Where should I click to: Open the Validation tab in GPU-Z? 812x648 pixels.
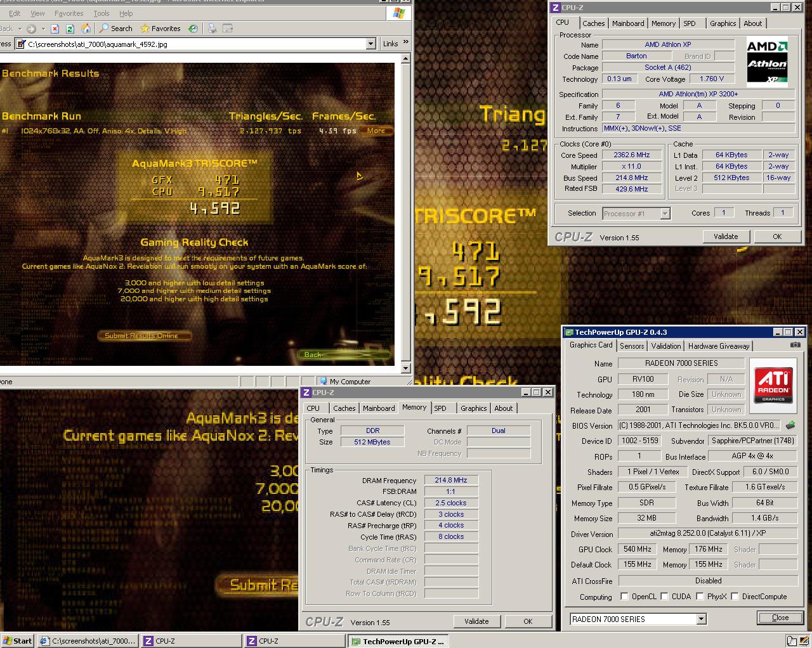point(666,346)
